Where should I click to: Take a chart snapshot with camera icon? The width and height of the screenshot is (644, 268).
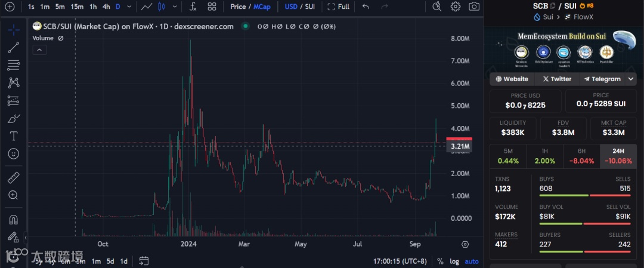tap(474, 7)
